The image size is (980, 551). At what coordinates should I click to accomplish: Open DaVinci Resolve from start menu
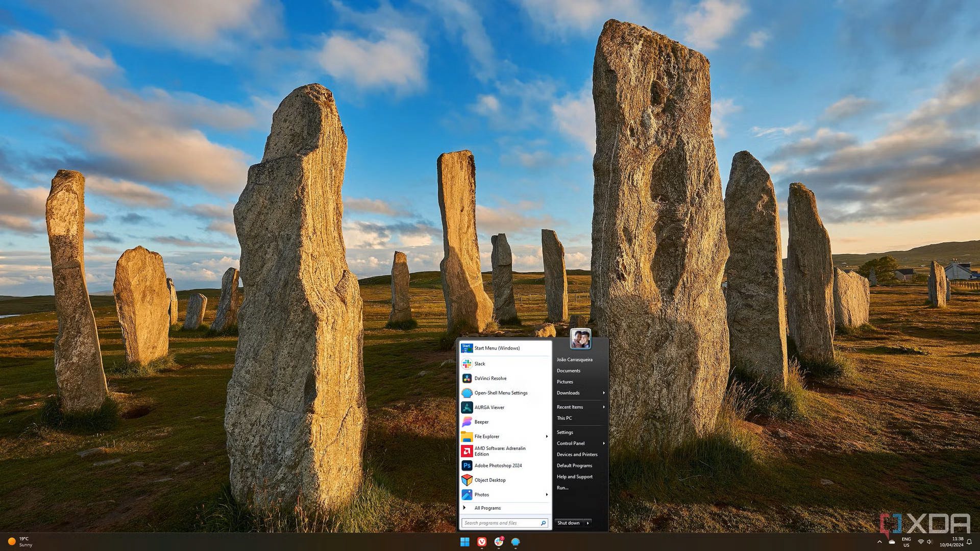coord(490,378)
